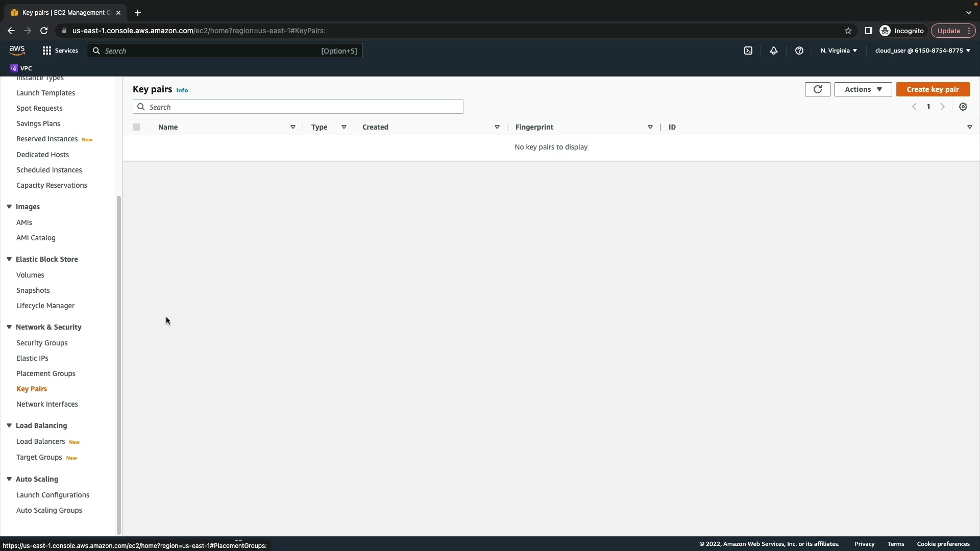
Task: Click the key pairs search field
Action: pos(298,107)
